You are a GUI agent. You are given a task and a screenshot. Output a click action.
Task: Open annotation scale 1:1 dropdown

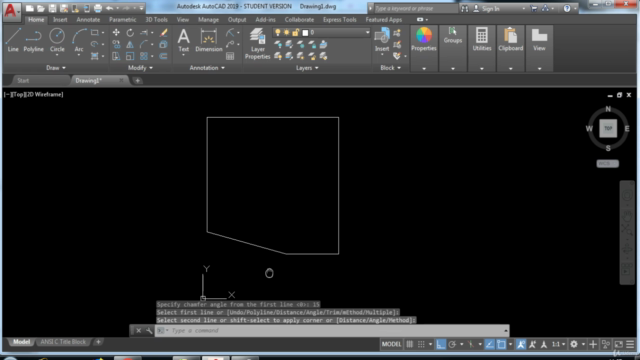pos(559,344)
